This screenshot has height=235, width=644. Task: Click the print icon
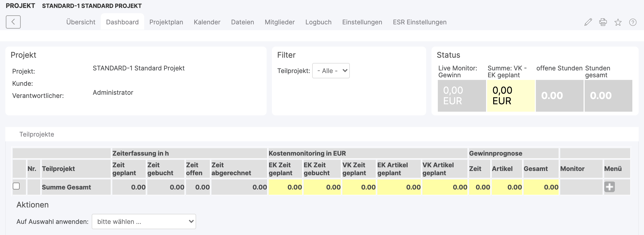[x=603, y=22]
